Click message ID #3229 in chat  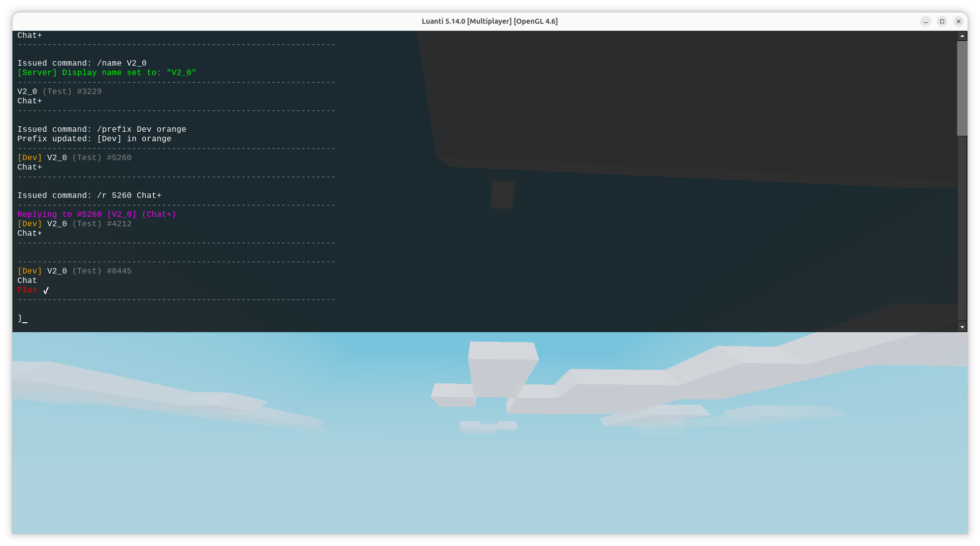click(89, 91)
